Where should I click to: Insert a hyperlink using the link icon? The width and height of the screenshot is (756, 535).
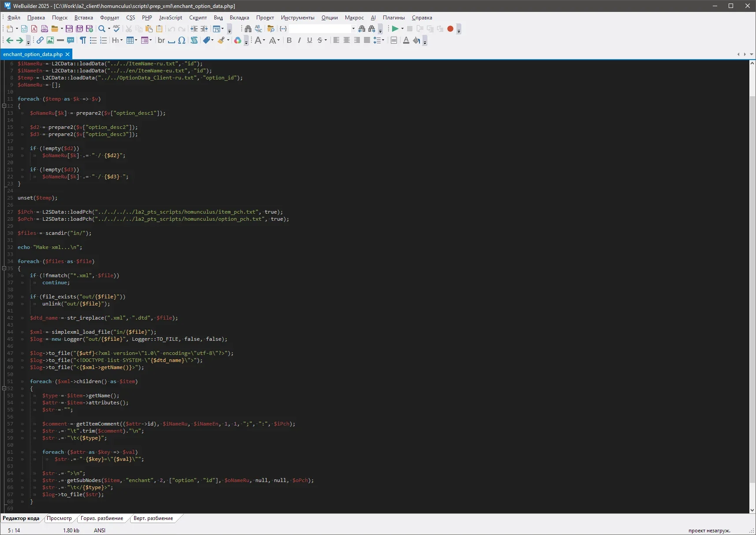[40, 41]
